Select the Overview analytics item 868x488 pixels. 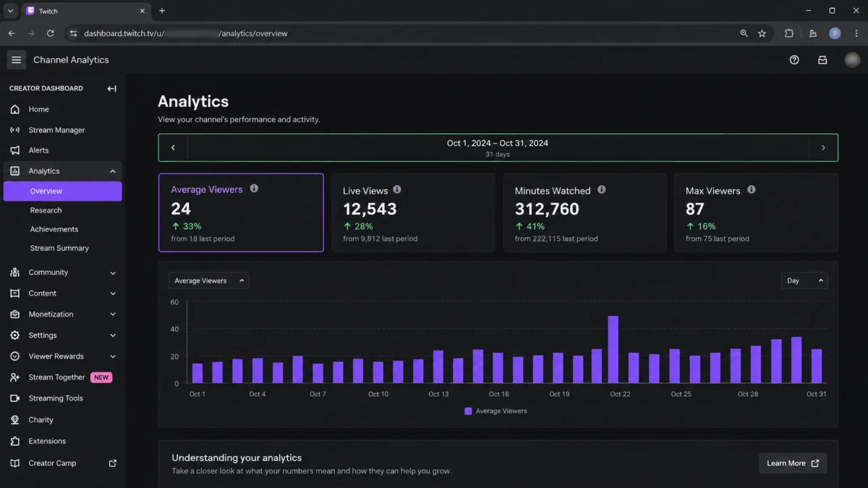[62, 191]
